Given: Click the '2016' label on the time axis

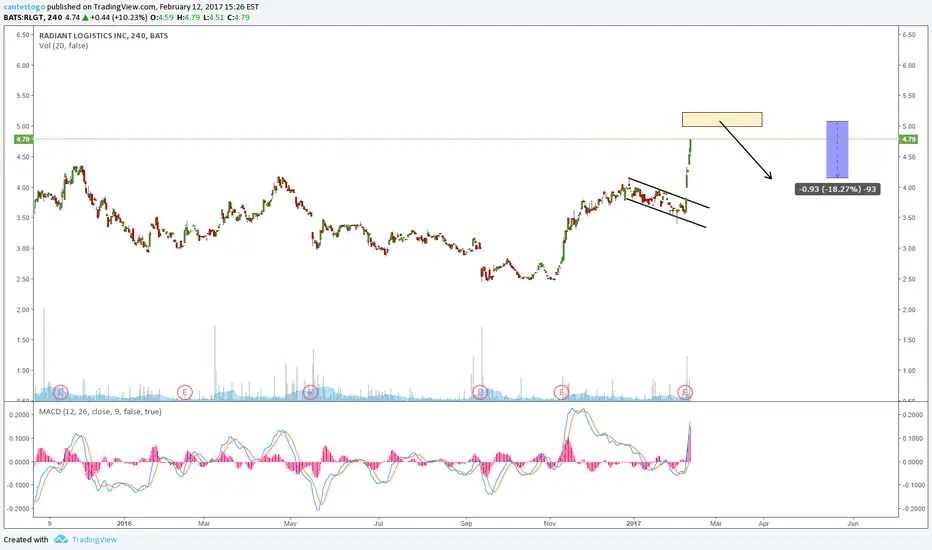Looking at the screenshot, I should pos(124,524).
